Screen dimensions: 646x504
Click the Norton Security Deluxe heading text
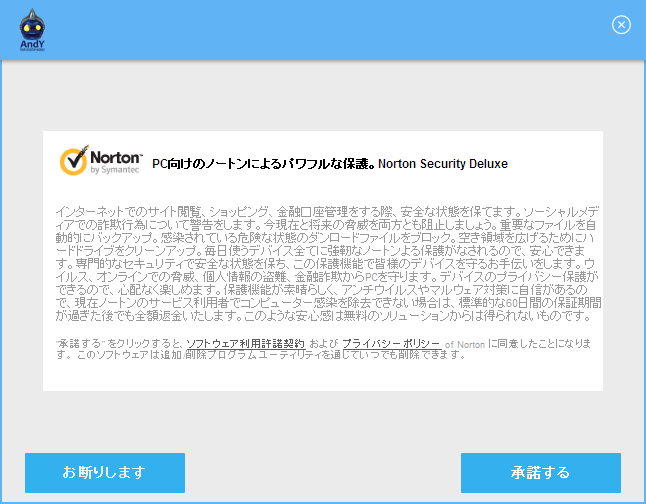coord(443,164)
